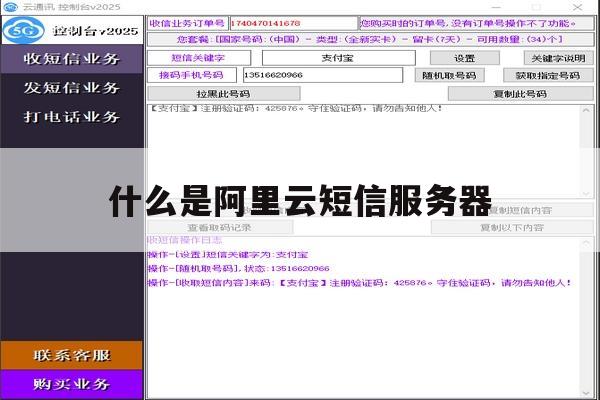600x400 pixels.
Task: Focus the 收信业务订单号 input field
Action: click(x=293, y=23)
